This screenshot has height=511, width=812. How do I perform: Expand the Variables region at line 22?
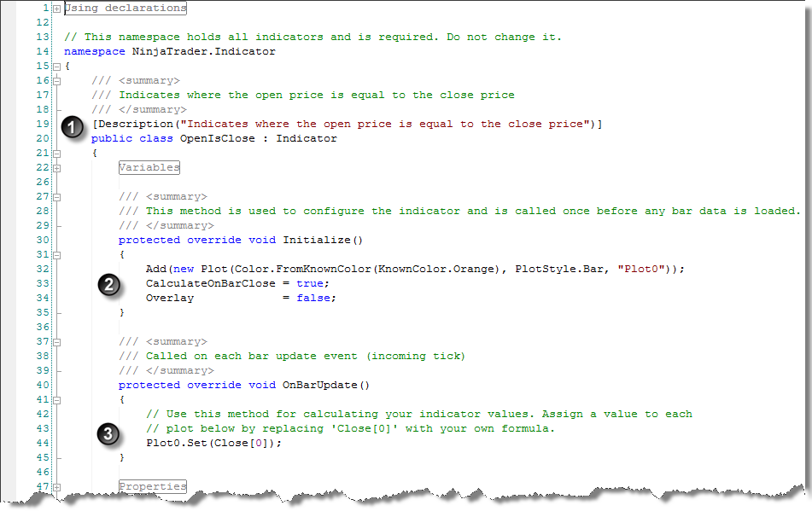[x=57, y=168]
